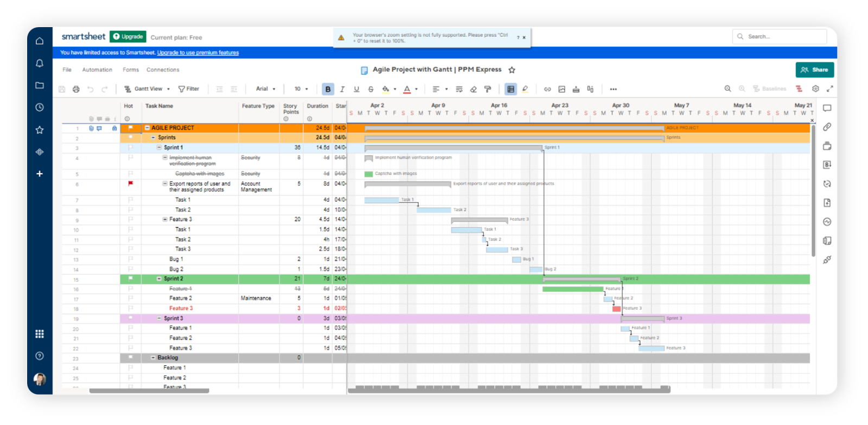Collapse the Sprint 1 row
Image resolution: width=868 pixels, height=425 pixels.
[x=159, y=147]
